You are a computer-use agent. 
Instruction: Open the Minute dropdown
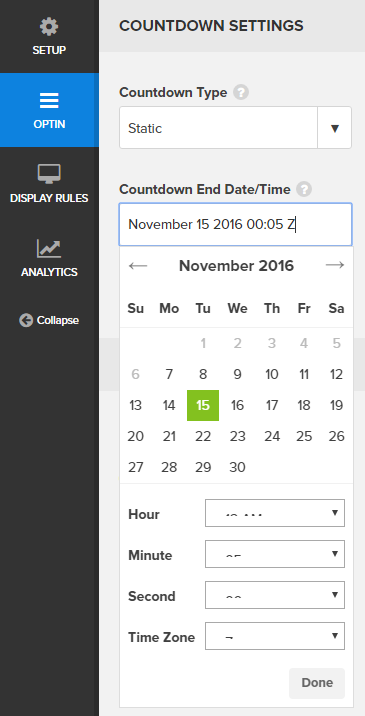tap(275, 554)
